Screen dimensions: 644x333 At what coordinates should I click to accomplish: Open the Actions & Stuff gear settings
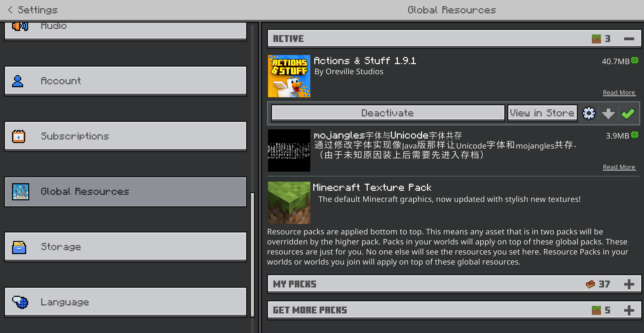pos(589,114)
